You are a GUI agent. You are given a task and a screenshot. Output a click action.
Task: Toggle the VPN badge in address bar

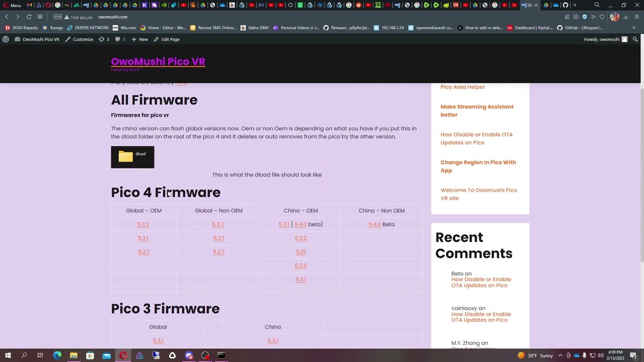57,17
